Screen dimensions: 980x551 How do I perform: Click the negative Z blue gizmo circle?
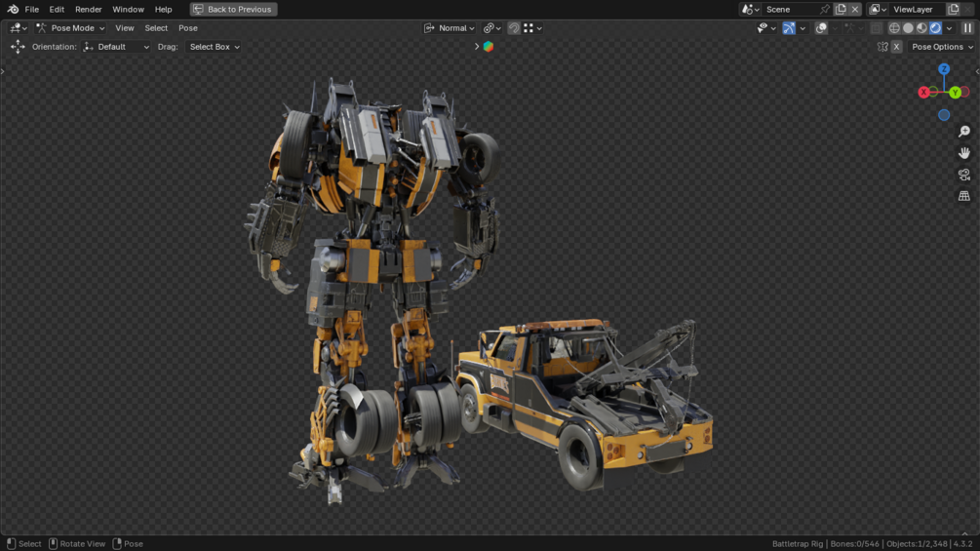[944, 115]
